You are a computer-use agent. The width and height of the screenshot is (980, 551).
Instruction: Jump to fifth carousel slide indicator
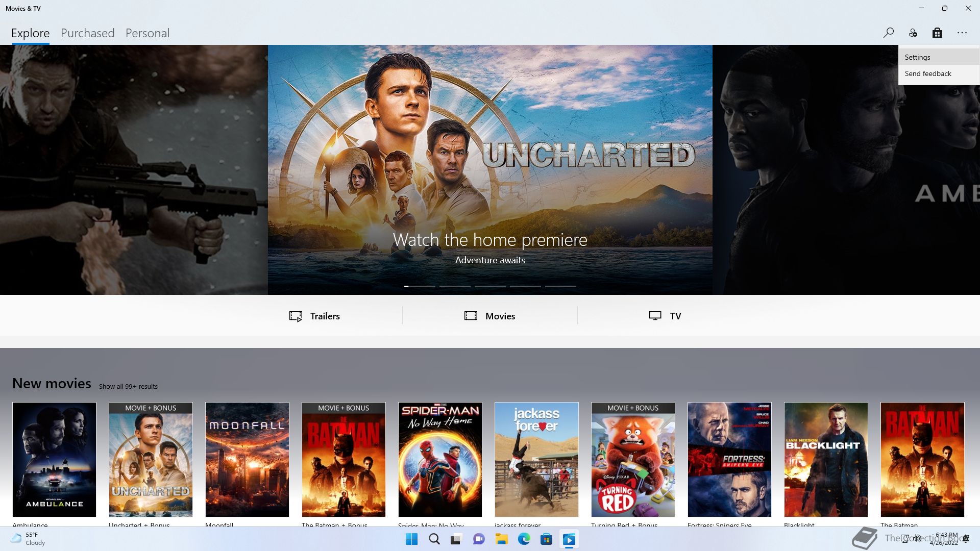[560, 286]
